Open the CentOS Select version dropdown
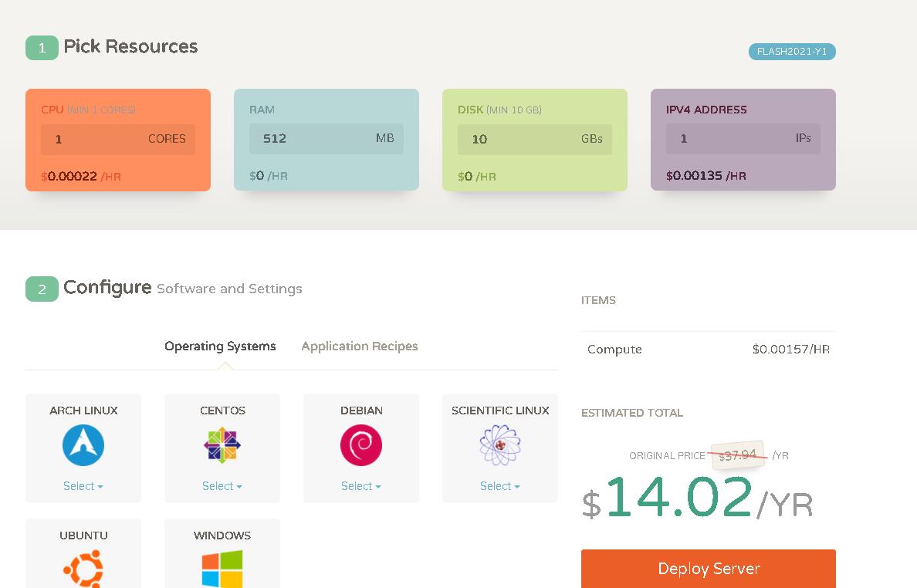The image size is (917, 588). 222,486
